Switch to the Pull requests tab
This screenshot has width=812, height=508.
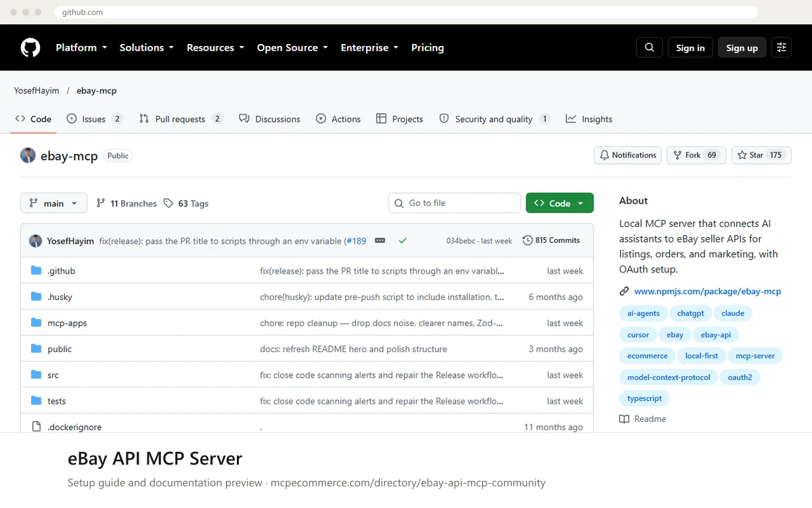pos(181,119)
